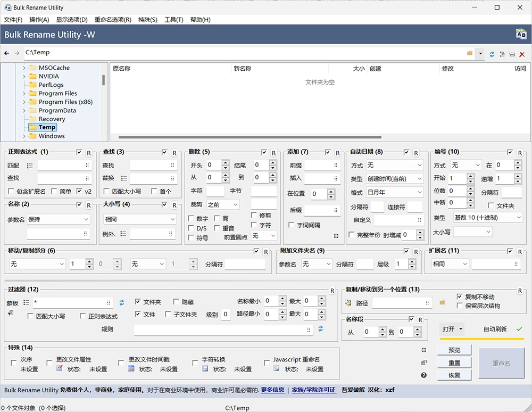Click the 蒙板 filter input field

pyautogui.click(x=73, y=303)
